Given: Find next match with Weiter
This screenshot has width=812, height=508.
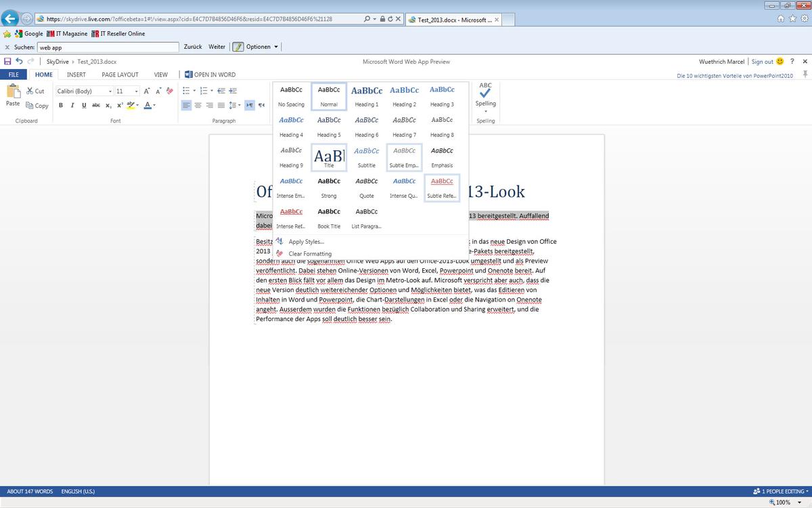Looking at the screenshot, I should [x=217, y=47].
